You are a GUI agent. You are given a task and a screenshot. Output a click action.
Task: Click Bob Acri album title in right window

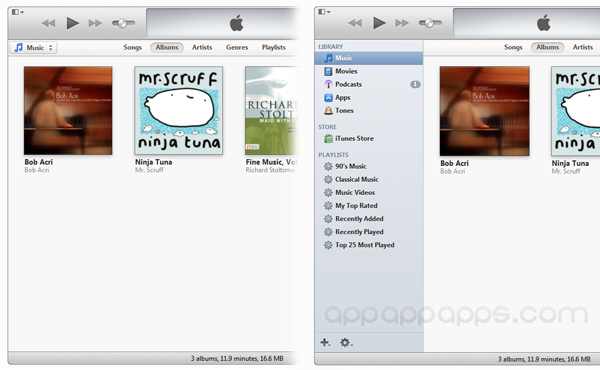coord(454,163)
